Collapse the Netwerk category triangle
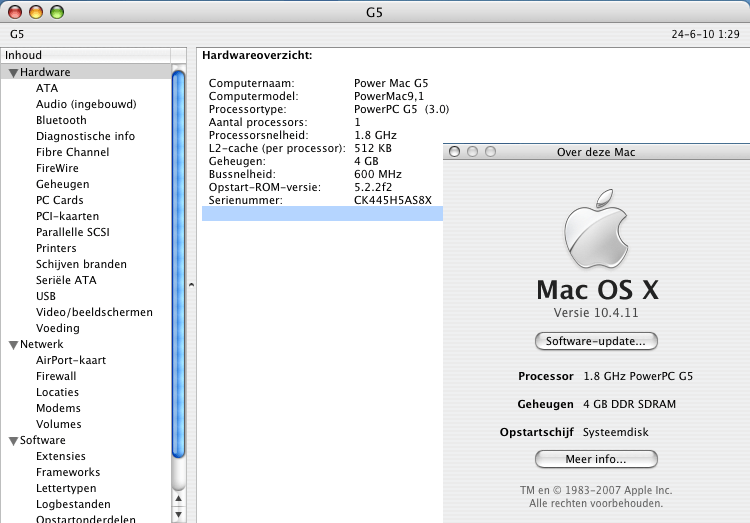The image size is (750, 523). (x=13, y=345)
